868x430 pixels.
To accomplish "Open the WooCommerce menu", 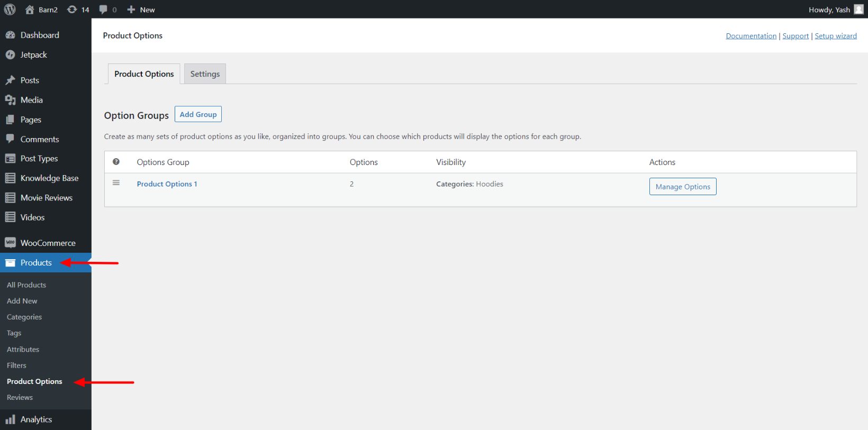I will pyautogui.click(x=48, y=243).
